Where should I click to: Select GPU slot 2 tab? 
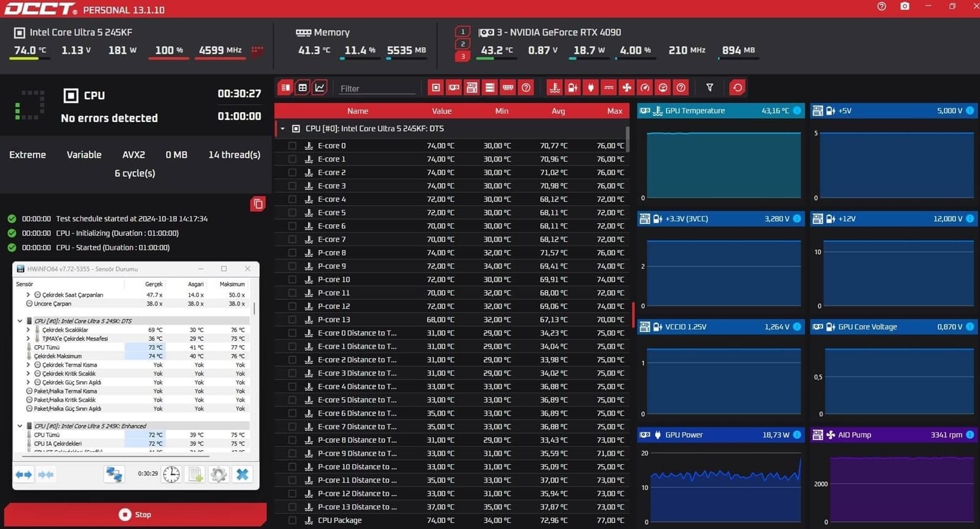coord(462,44)
